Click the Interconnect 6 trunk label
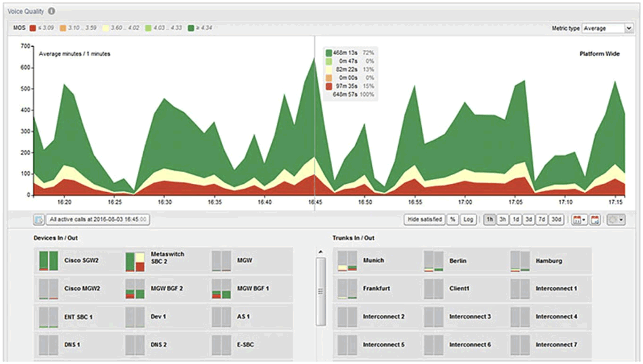 [x=470, y=345]
